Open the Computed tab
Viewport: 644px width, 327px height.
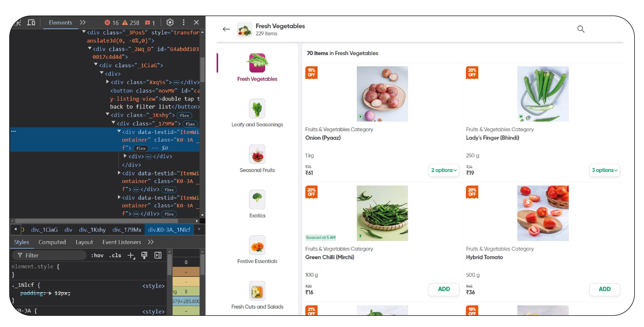coord(52,242)
